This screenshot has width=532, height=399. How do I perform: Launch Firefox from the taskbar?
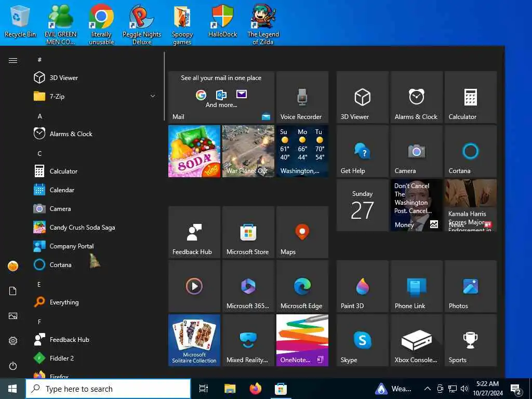tap(256, 389)
